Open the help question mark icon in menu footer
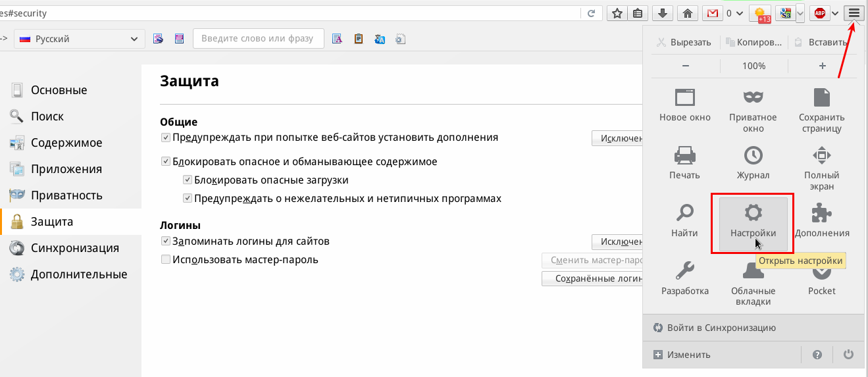The width and height of the screenshot is (868, 377). 817,355
